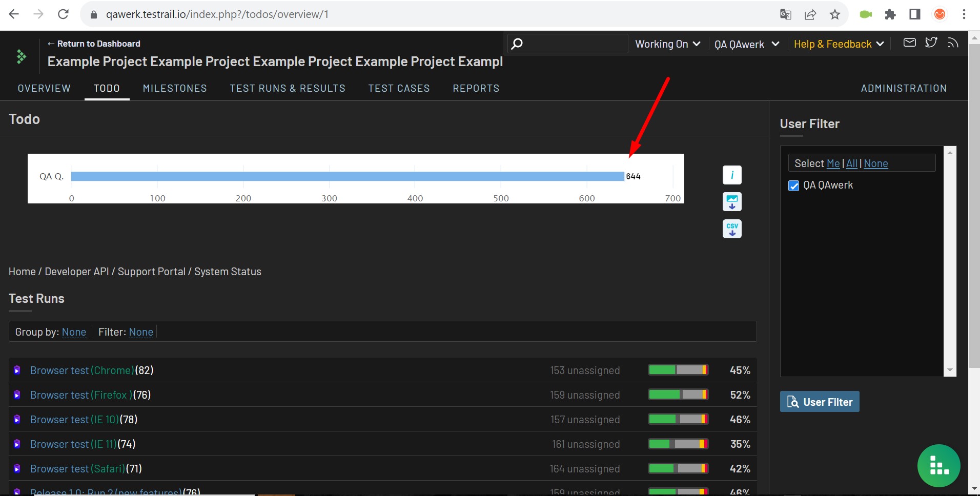The image size is (980, 496).
Task: Export the chart data as CSV
Action: pyautogui.click(x=732, y=229)
